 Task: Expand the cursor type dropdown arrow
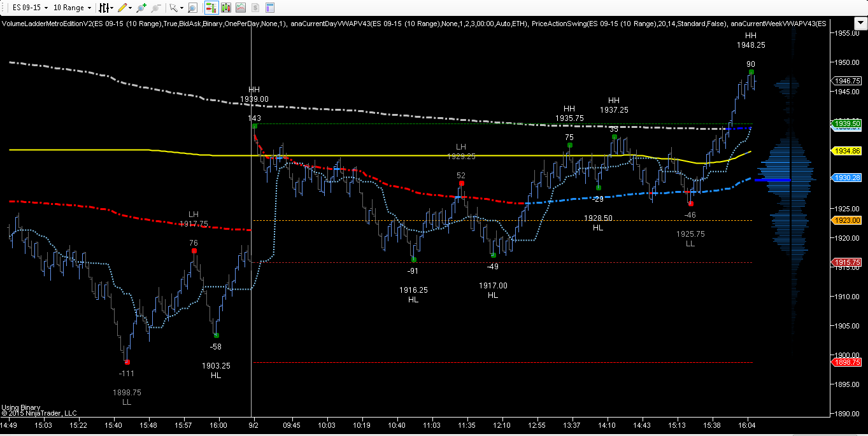pos(181,8)
